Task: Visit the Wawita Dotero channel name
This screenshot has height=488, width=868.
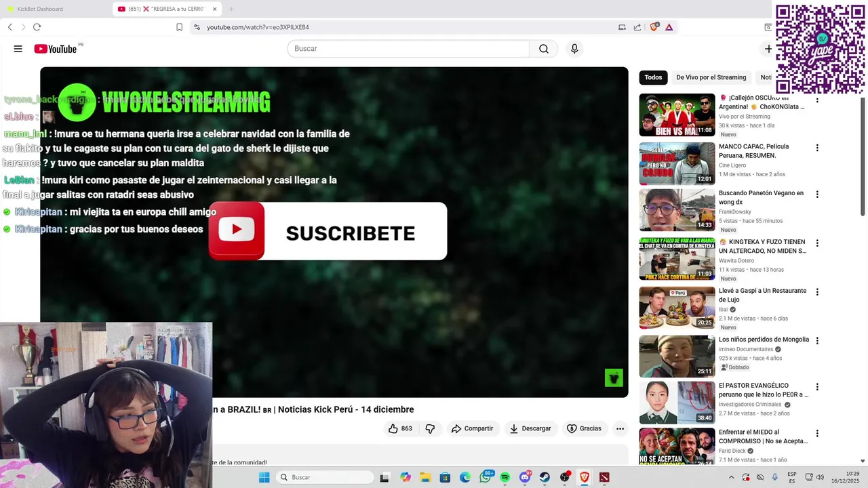Action: coord(736,260)
